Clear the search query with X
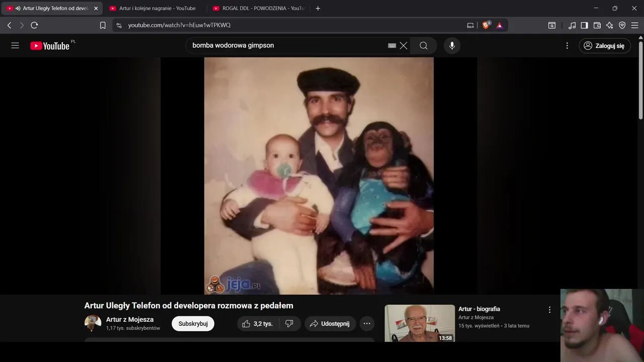This screenshot has width=644, height=362. pyautogui.click(x=404, y=46)
